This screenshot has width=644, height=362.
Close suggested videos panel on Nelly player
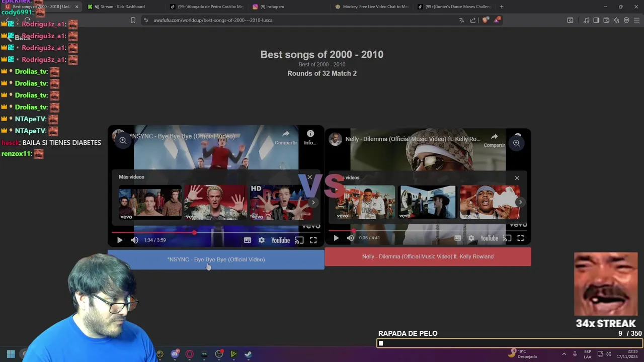click(517, 178)
